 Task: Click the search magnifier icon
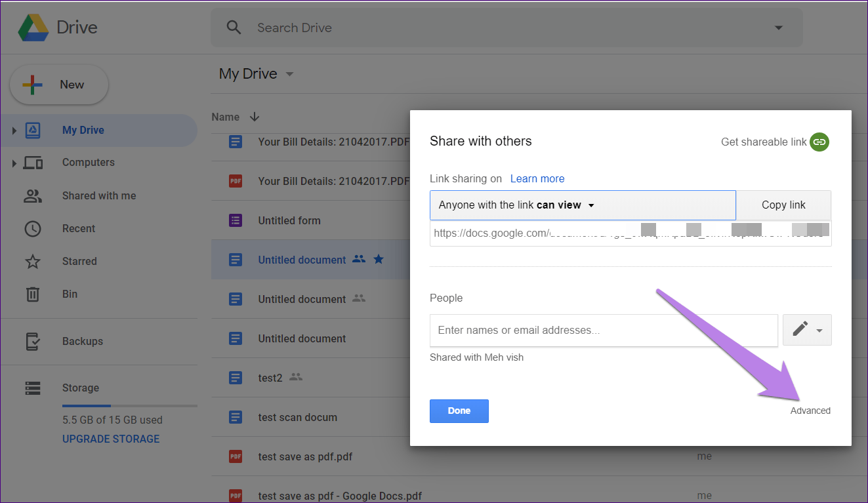(234, 28)
